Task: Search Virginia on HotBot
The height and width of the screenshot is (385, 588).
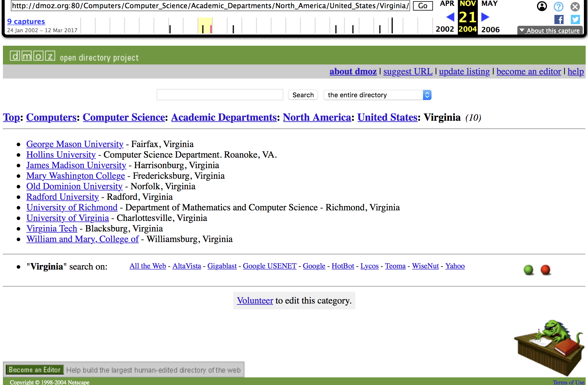Action: coord(343,266)
